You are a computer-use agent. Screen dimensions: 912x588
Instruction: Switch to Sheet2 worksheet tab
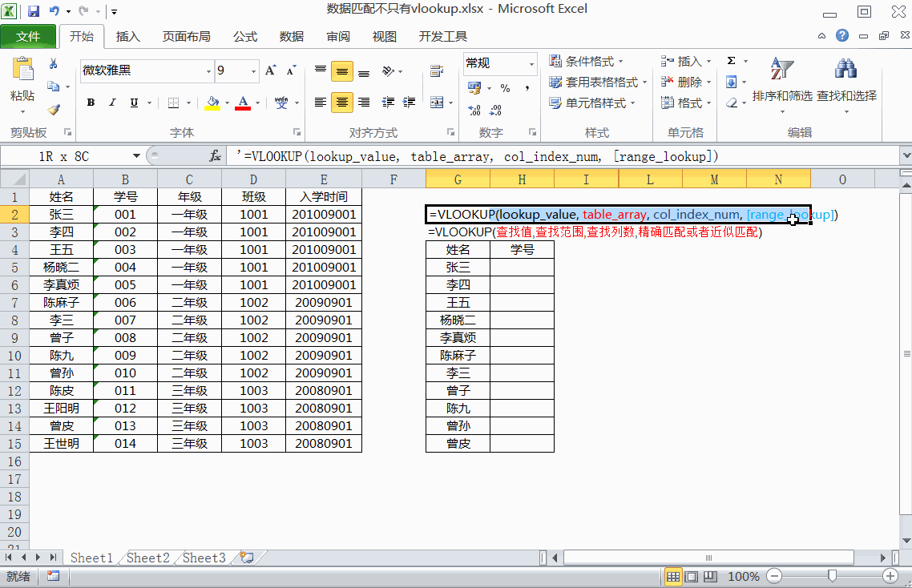click(x=148, y=558)
